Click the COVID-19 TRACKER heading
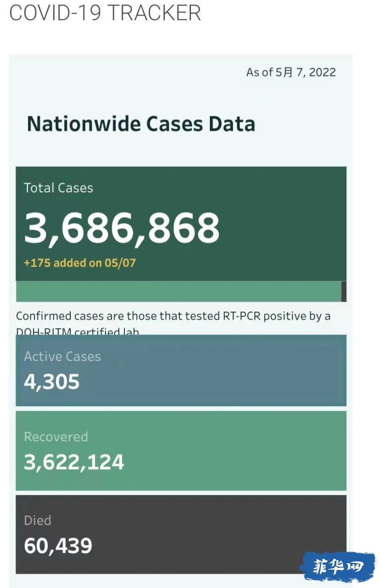The image size is (380, 588). [105, 13]
